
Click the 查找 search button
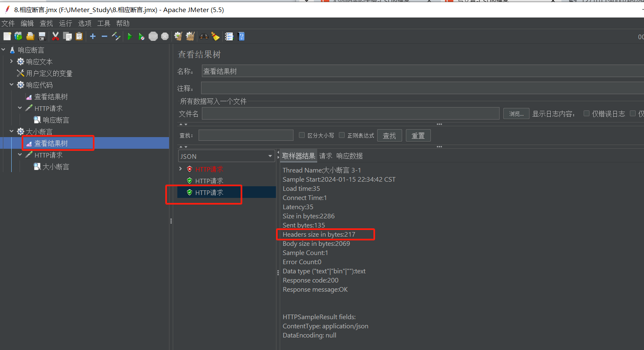pos(389,135)
